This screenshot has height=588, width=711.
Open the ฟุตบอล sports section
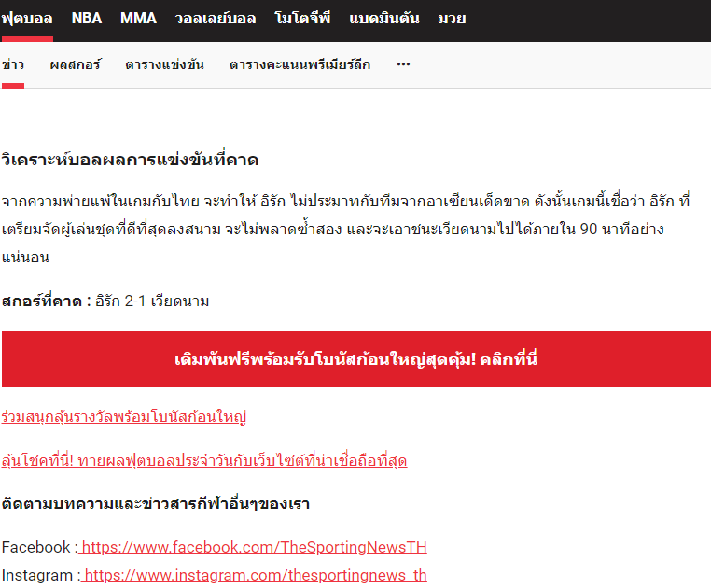pyautogui.click(x=27, y=19)
